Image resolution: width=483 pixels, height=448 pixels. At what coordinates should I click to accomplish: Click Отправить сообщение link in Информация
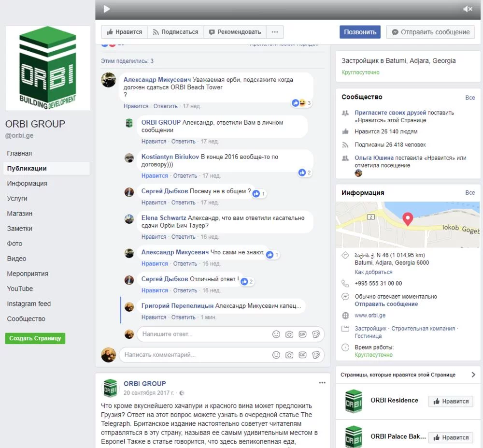coord(386,304)
